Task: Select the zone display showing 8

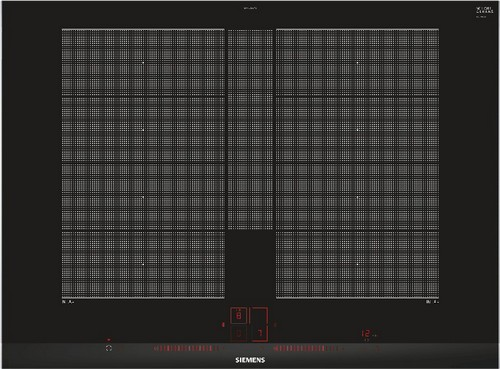Action: point(238,315)
